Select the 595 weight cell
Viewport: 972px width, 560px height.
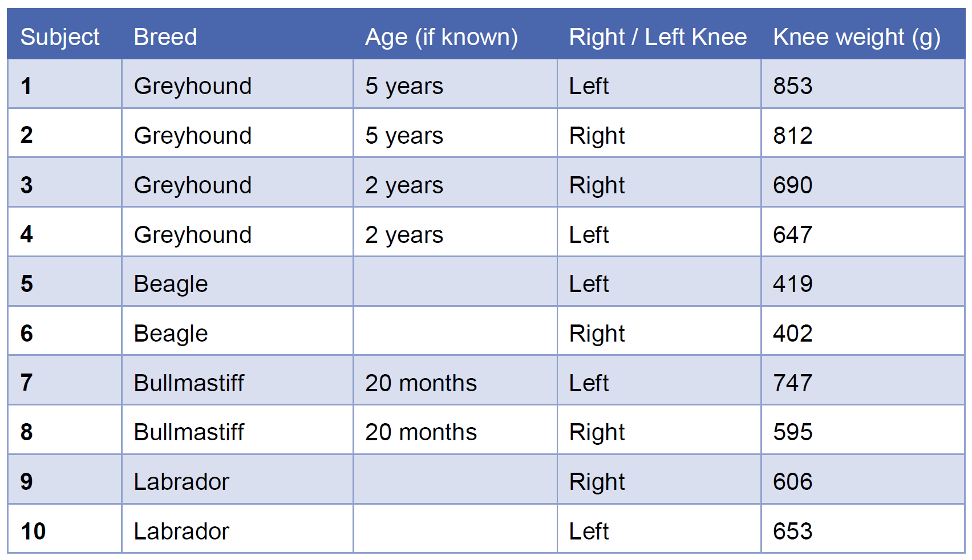793,432
